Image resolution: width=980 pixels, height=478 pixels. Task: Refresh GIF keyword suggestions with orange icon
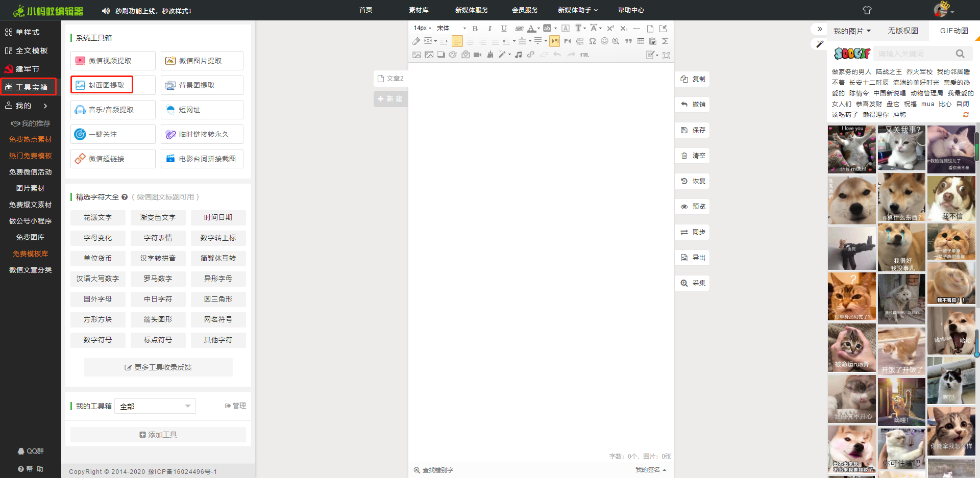click(x=966, y=115)
